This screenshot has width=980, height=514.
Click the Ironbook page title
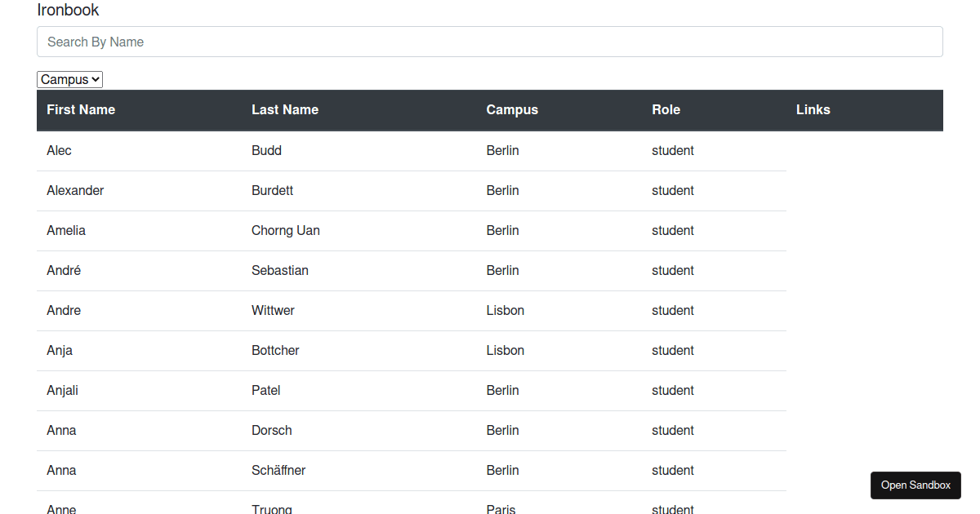coord(68,11)
